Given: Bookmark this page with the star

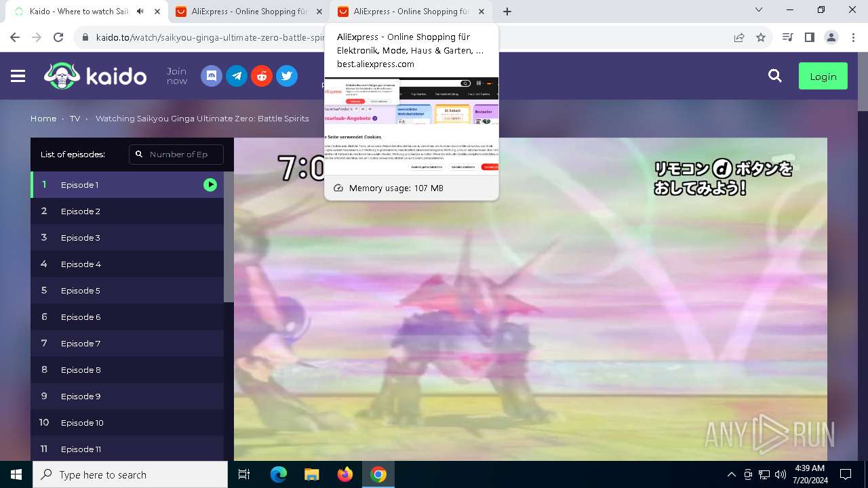Looking at the screenshot, I should coord(761,37).
